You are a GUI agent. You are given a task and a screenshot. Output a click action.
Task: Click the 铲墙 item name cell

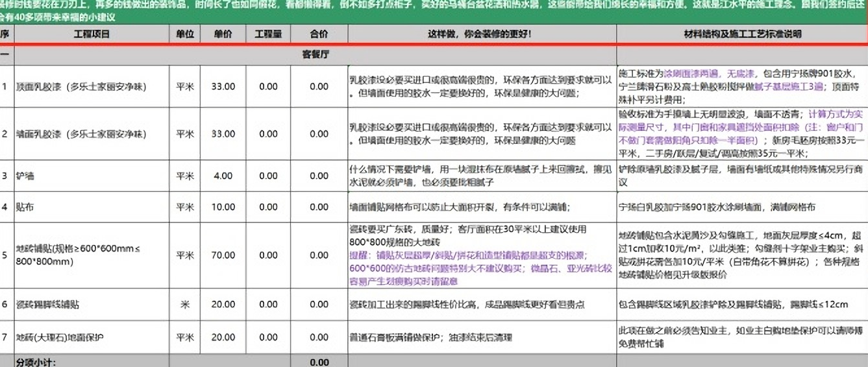click(x=25, y=176)
